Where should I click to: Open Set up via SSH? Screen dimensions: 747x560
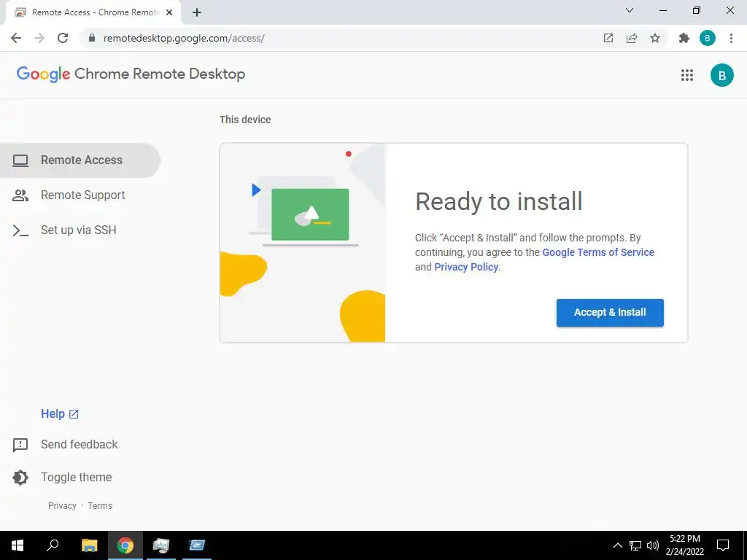pyautogui.click(x=80, y=230)
